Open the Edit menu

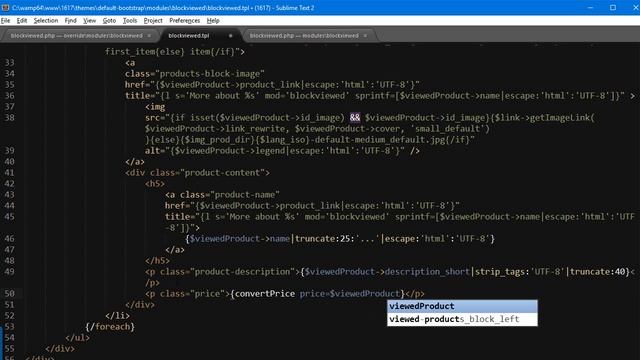point(22,20)
